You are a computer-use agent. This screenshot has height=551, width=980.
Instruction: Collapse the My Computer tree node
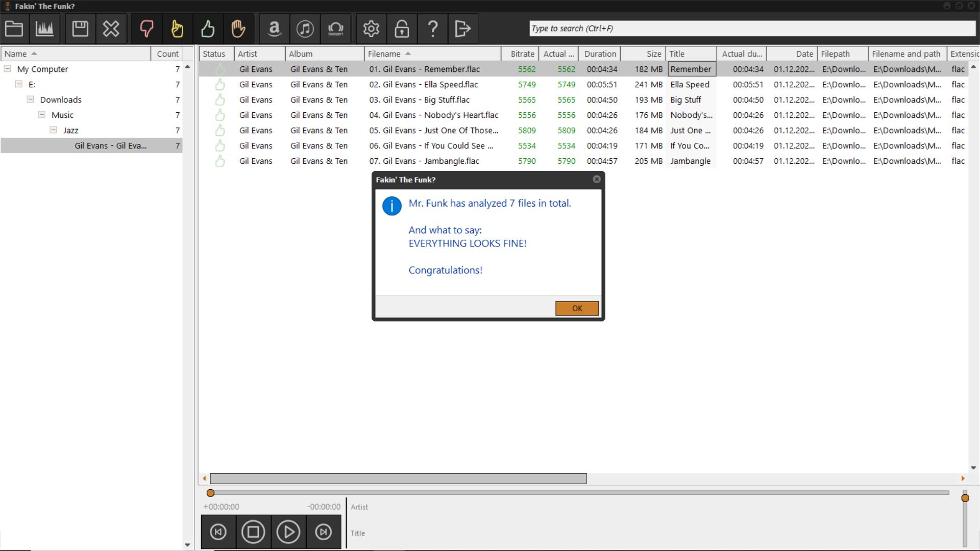(8, 69)
